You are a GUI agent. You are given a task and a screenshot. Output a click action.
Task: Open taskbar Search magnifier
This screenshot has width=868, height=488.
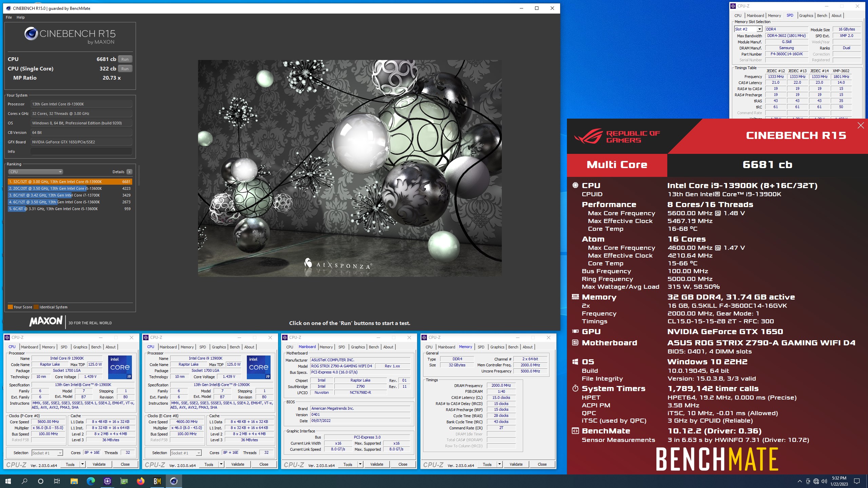24,481
